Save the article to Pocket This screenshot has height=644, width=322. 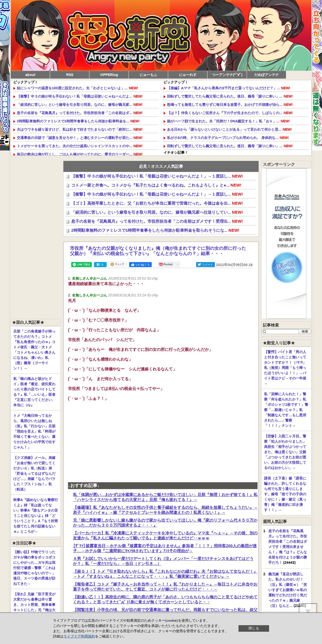(166, 264)
